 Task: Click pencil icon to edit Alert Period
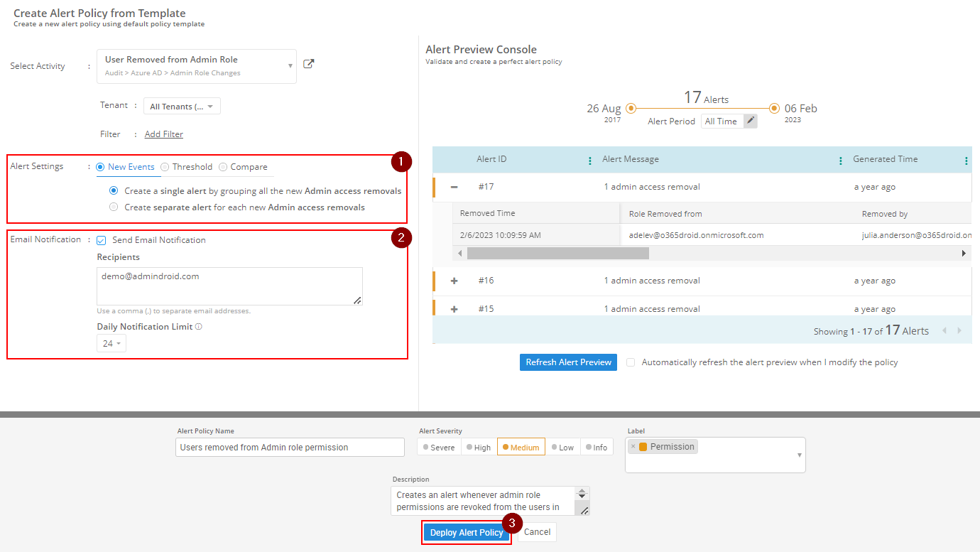pyautogui.click(x=750, y=121)
